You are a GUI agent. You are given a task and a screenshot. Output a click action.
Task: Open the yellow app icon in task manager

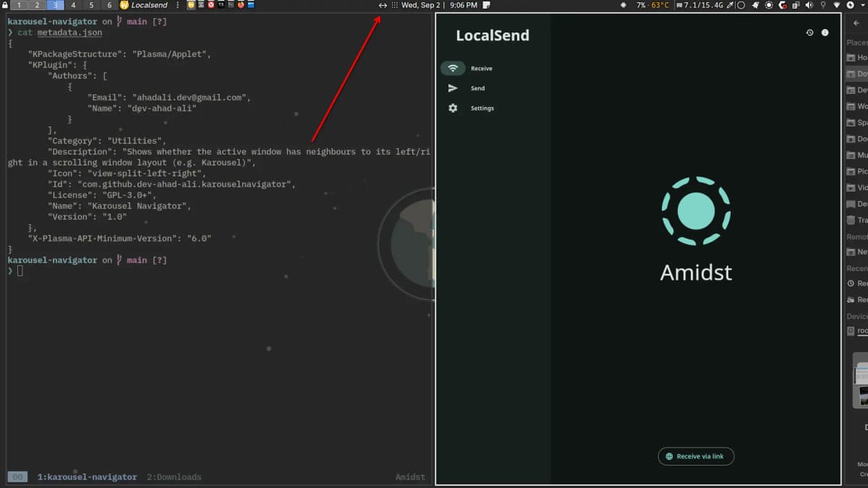191,4
